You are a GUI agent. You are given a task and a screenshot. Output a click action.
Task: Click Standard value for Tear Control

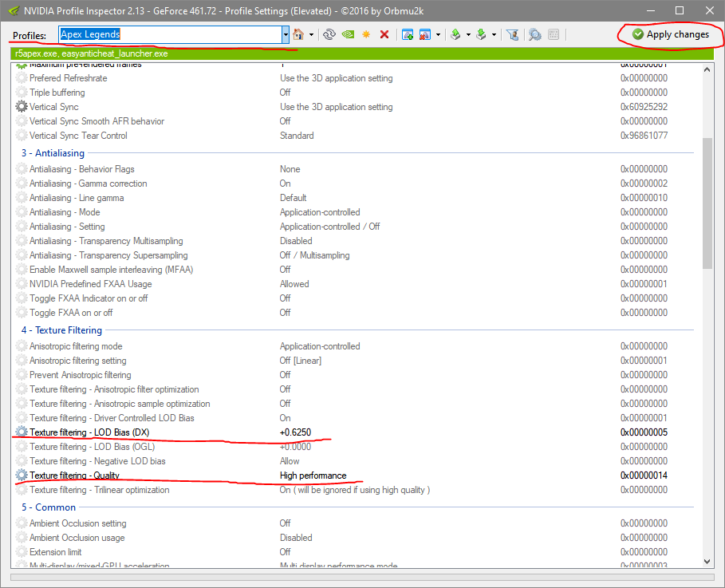pos(297,136)
